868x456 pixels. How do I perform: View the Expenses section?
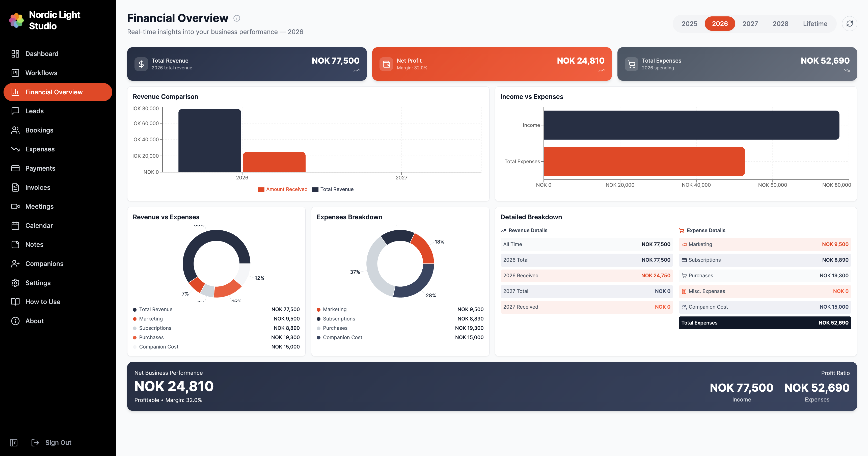coord(40,149)
